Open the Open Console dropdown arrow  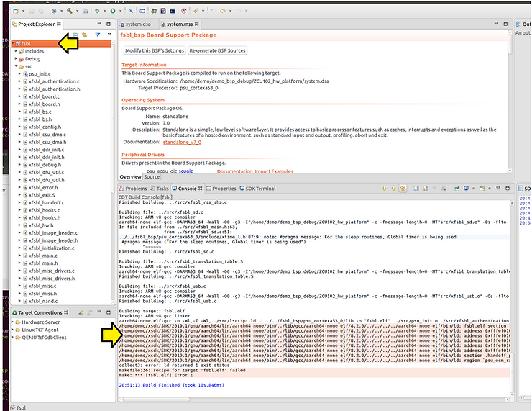pyautogui.click(x=490, y=188)
